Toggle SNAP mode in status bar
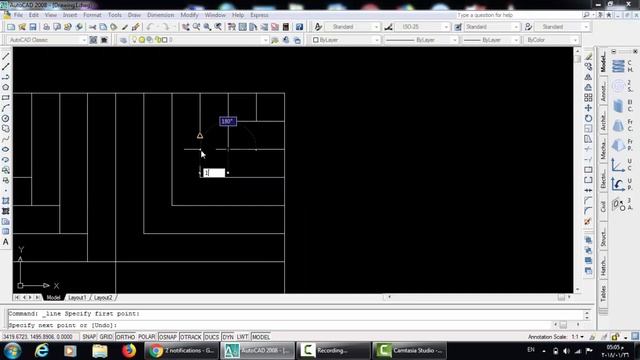 pyautogui.click(x=89, y=337)
